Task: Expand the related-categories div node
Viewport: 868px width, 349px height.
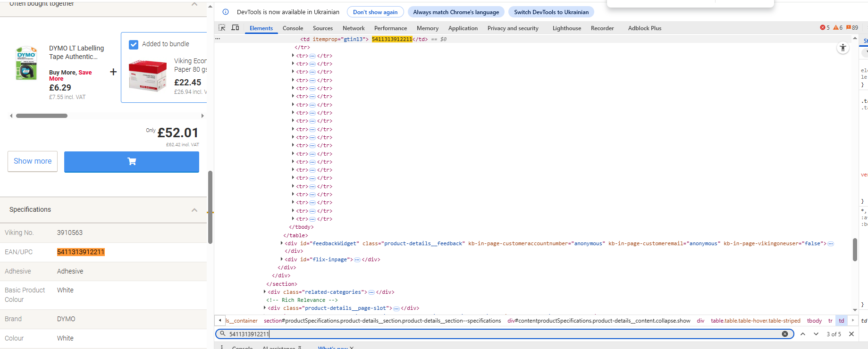Action: 265,292
